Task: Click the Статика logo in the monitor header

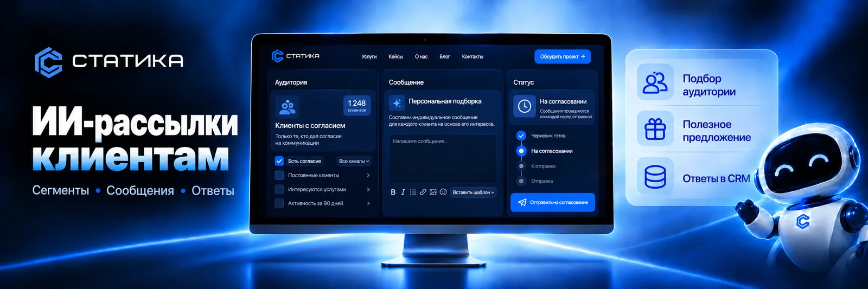Action: pyautogui.click(x=295, y=56)
